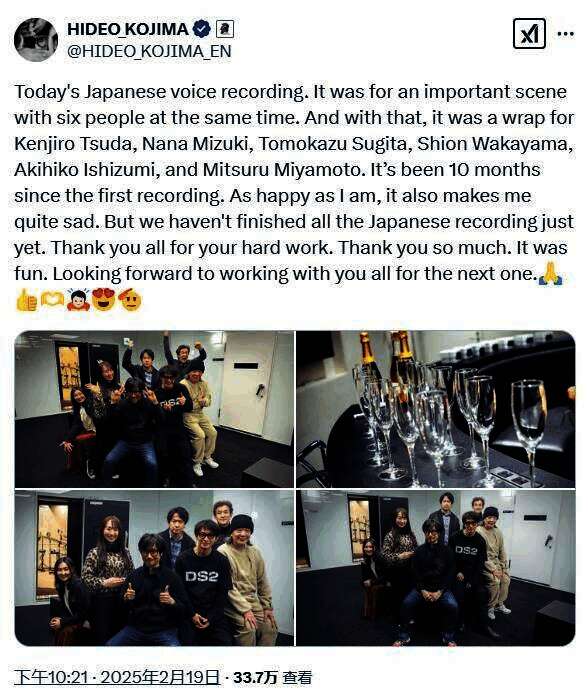
Task: Click the thumbs up emoji
Action: 26,301
